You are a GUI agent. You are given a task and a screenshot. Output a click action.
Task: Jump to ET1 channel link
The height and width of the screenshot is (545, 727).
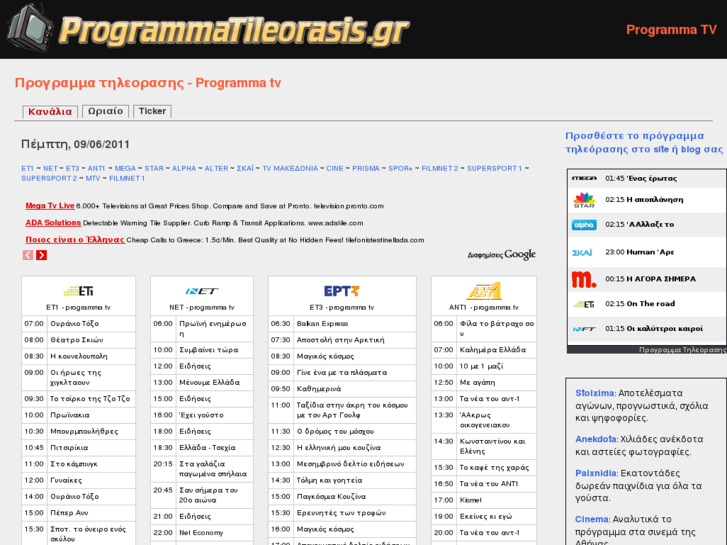[x=27, y=168]
